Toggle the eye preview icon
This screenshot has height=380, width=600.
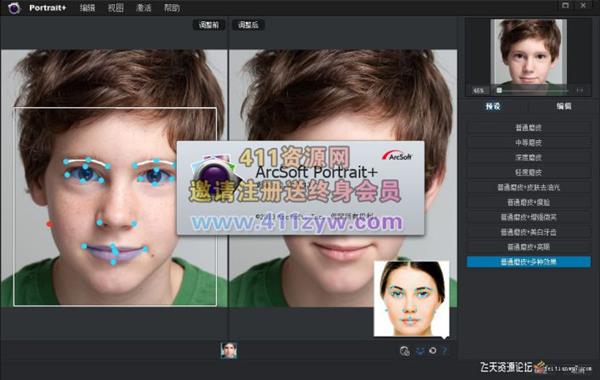click(433, 351)
